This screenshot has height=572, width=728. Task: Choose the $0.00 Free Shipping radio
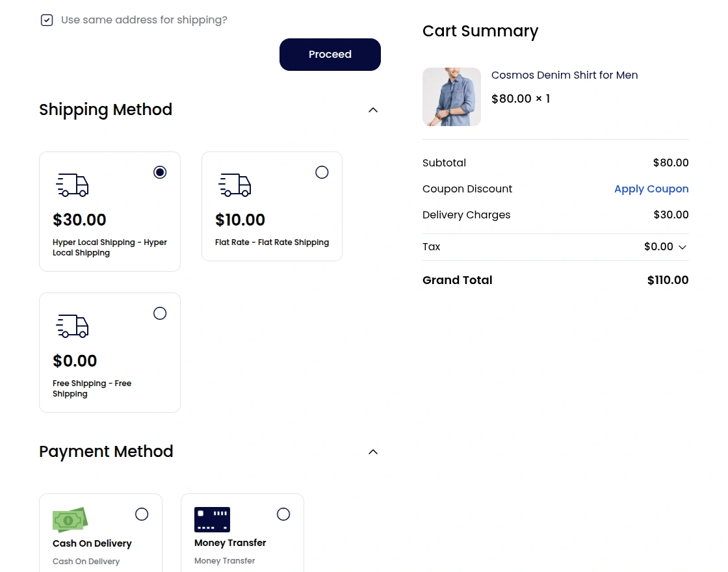(x=160, y=313)
